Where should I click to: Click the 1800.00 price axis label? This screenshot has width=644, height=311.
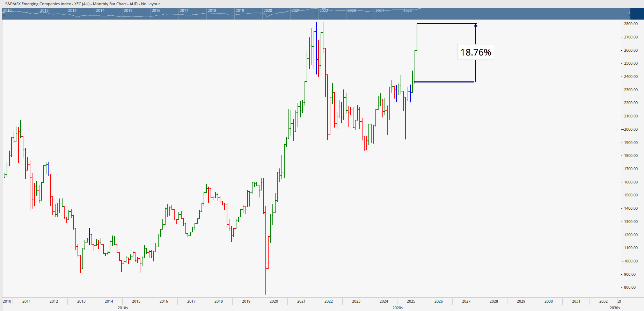(x=631, y=155)
